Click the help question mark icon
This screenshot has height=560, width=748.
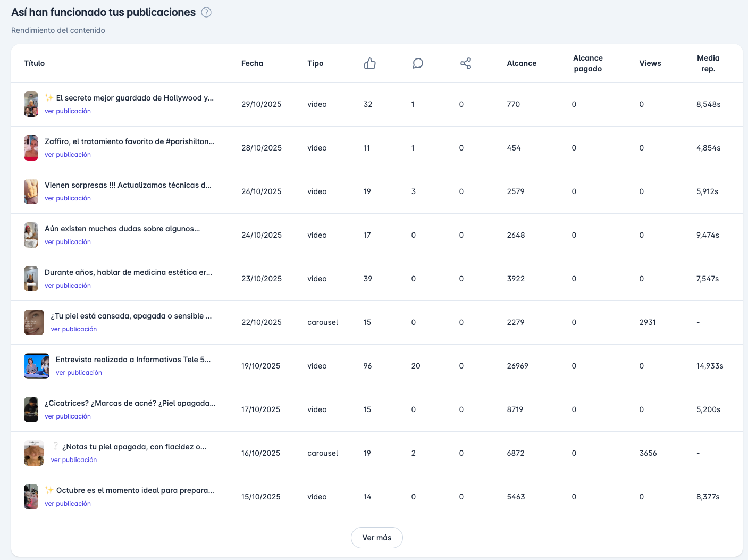click(206, 13)
